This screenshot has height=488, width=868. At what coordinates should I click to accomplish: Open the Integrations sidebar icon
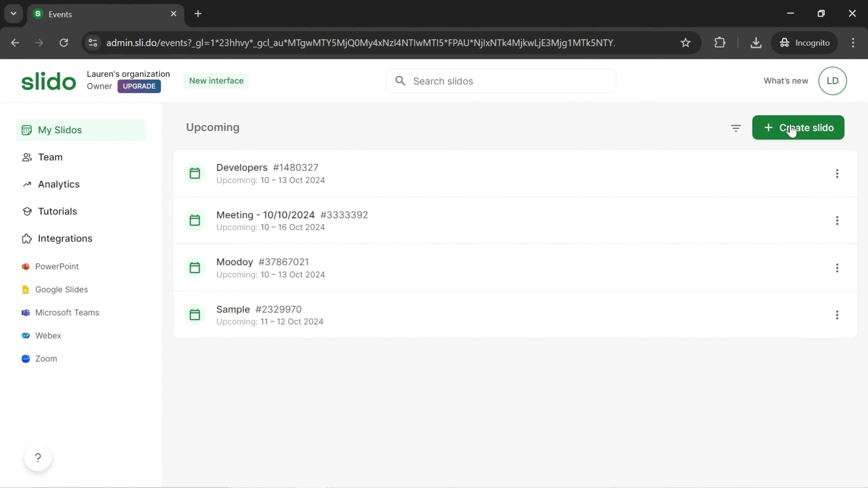[x=26, y=238]
